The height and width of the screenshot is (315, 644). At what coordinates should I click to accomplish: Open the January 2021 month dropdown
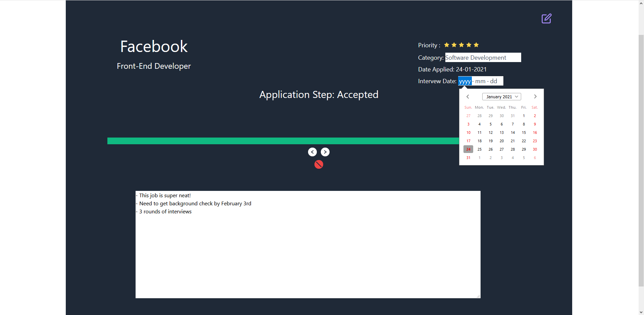[x=502, y=97]
